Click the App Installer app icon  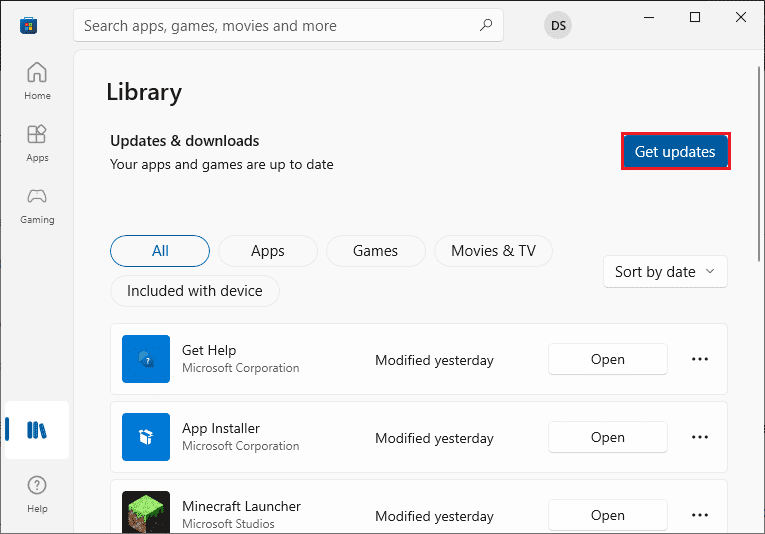(x=146, y=437)
